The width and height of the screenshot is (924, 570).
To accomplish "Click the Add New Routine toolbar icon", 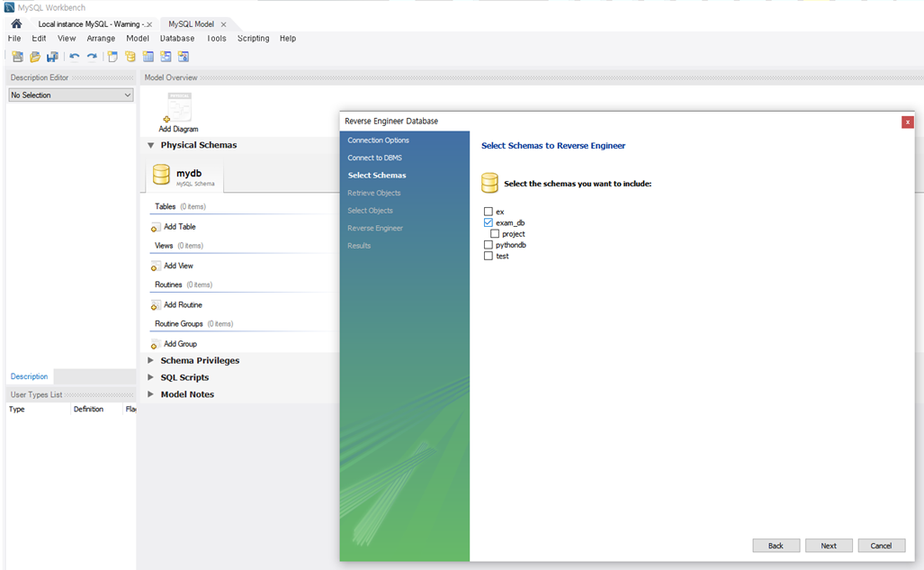I will pos(184,57).
